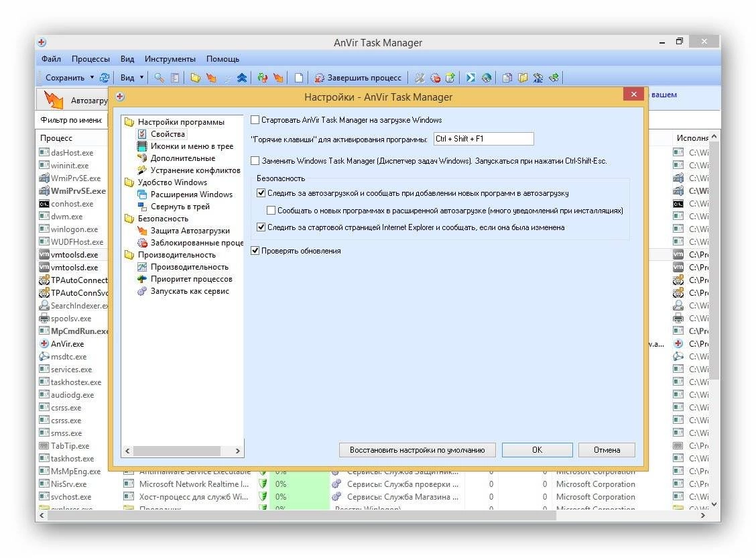Click the icon beside Расширения Windows
Viewport: 756px width, 558px height.
pos(142,194)
